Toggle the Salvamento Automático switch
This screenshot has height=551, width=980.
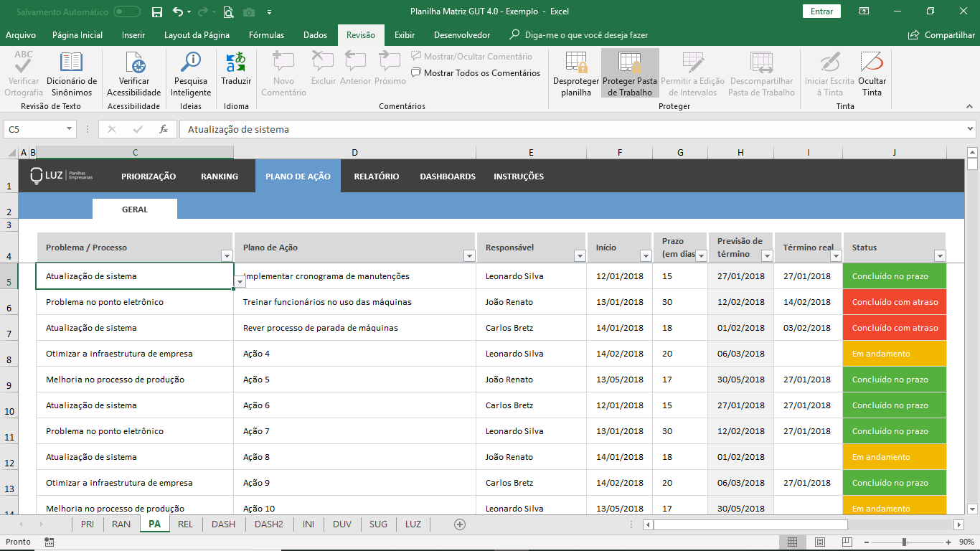pos(127,11)
